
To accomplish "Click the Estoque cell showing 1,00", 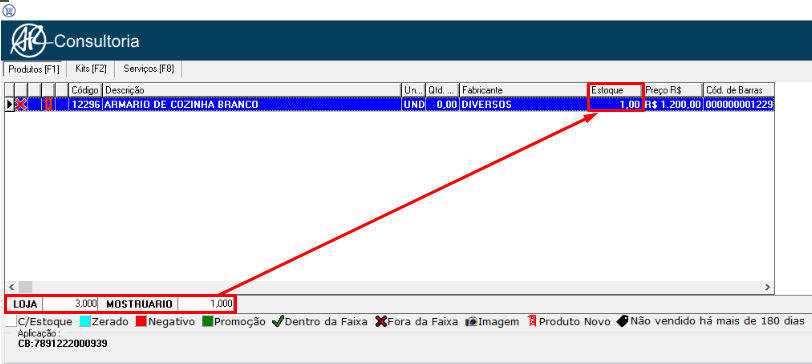I will [615, 105].
